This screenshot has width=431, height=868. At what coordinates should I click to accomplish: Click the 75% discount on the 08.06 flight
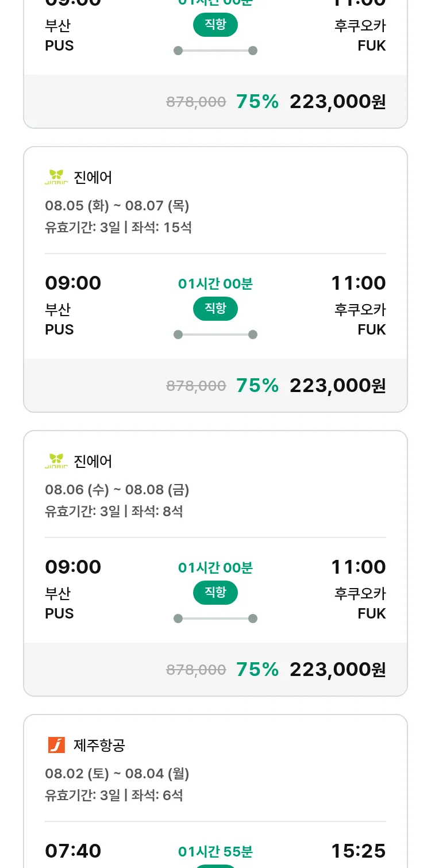click(x=257, y=669)
